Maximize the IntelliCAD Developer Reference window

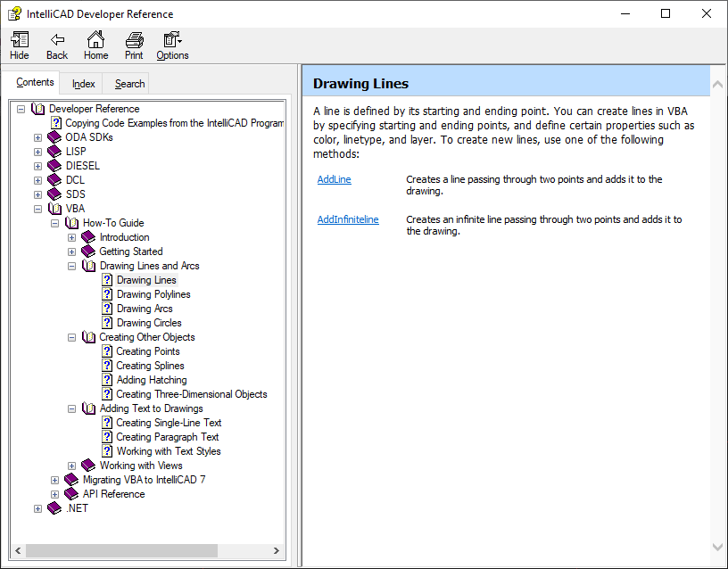pyautogui.click(x=666, y=13)
